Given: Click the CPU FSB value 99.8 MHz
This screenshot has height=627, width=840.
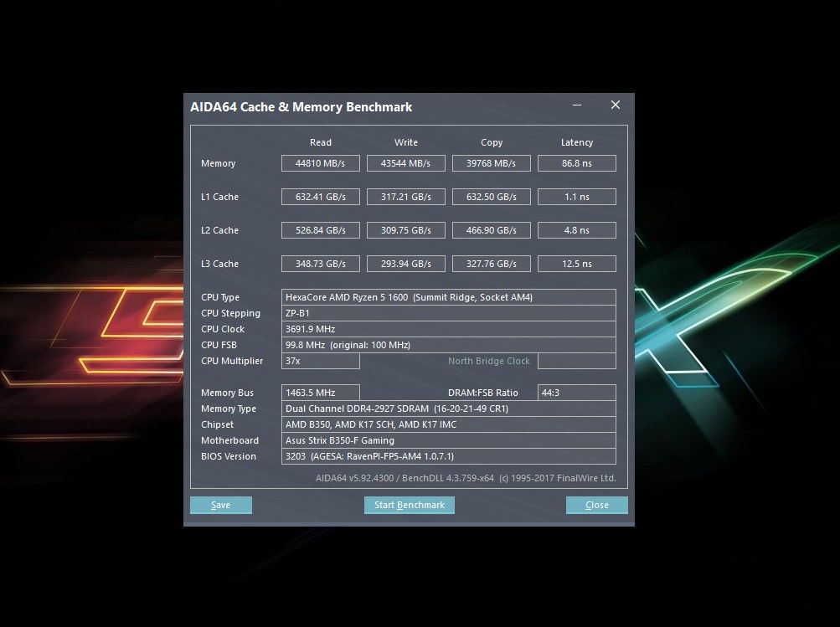Looking at the screenshot, I should pyautogui.click(x=448, y=345).
